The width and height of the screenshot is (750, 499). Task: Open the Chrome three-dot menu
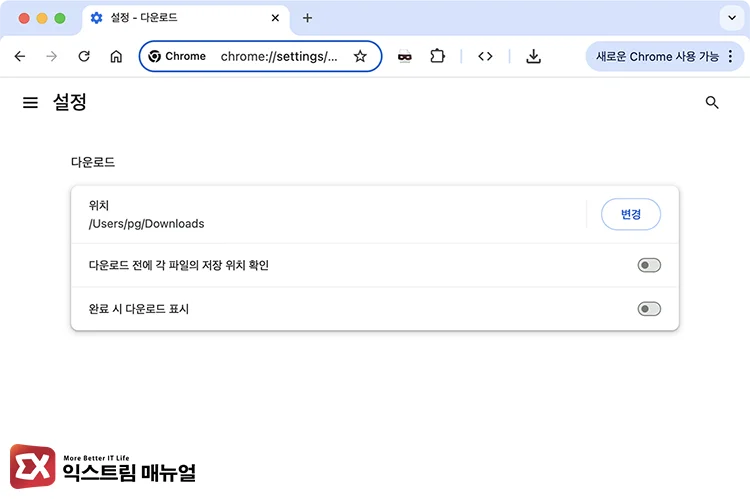730,56
